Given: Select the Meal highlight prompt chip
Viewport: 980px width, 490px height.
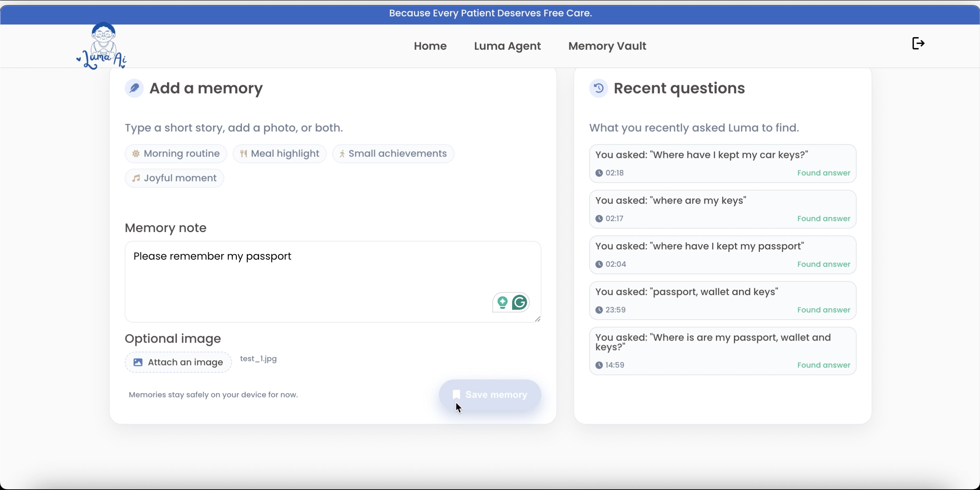Looking at the screenshot, I should coord(280,154).
